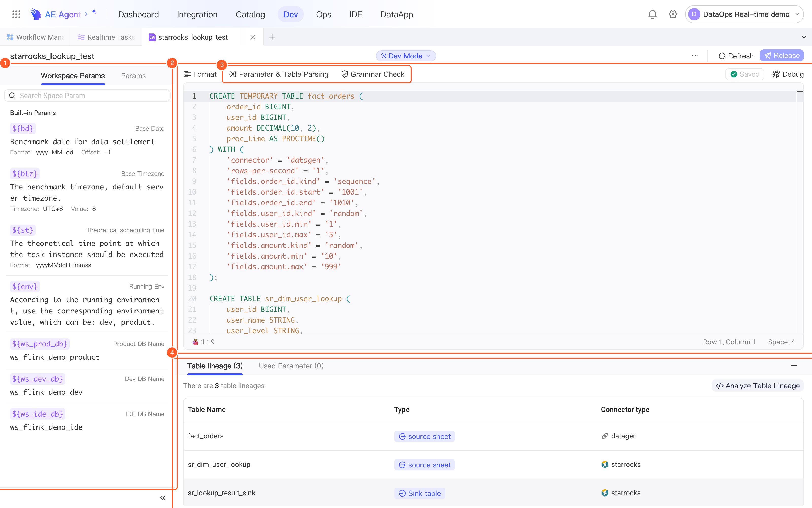Open the Workflow Management tab
Screen dimensions: 812x508
pos(35,37)
